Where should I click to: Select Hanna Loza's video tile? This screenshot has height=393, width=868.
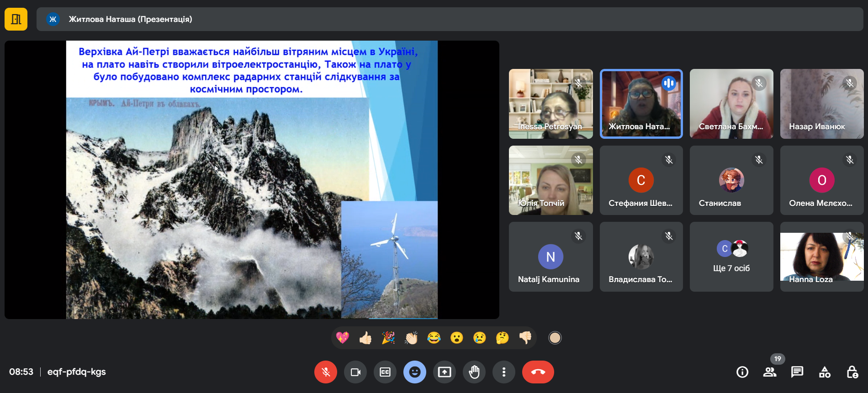pyautogui.click(x=821, y=257)
